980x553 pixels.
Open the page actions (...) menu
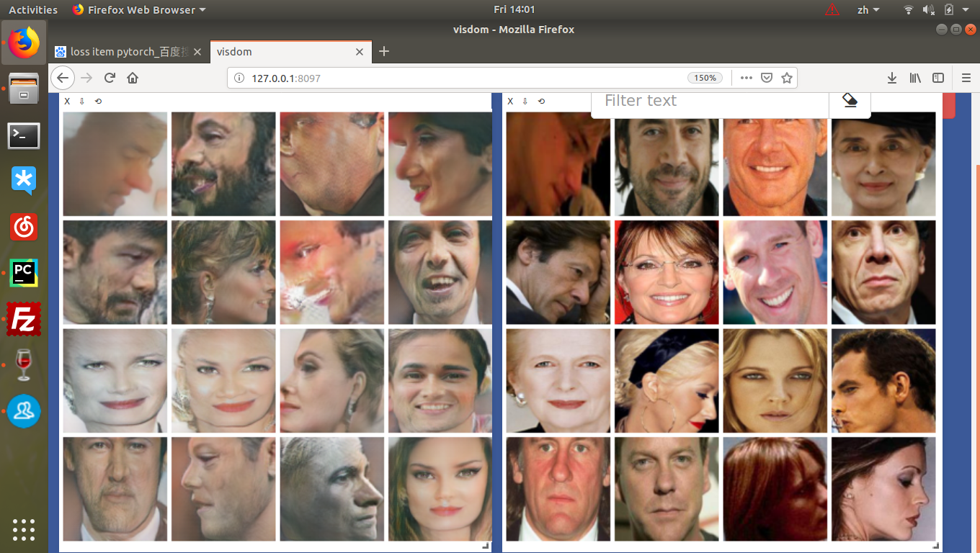click(746, 78)
